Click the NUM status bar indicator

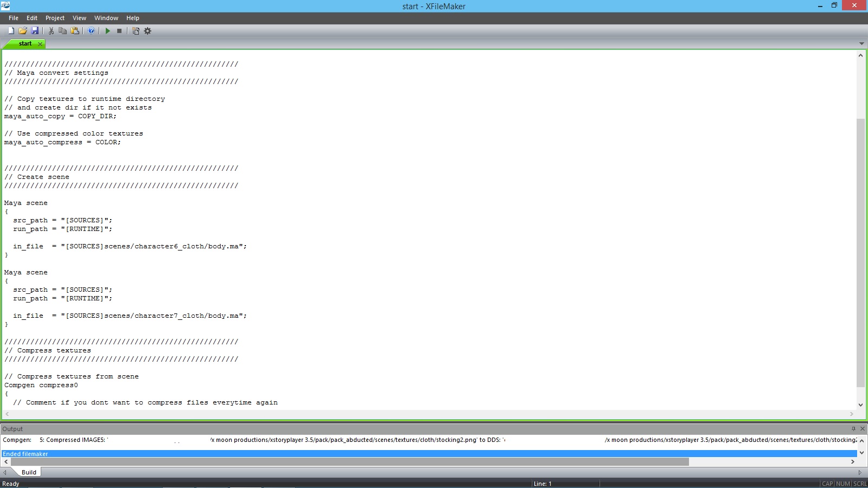point(843,484)
